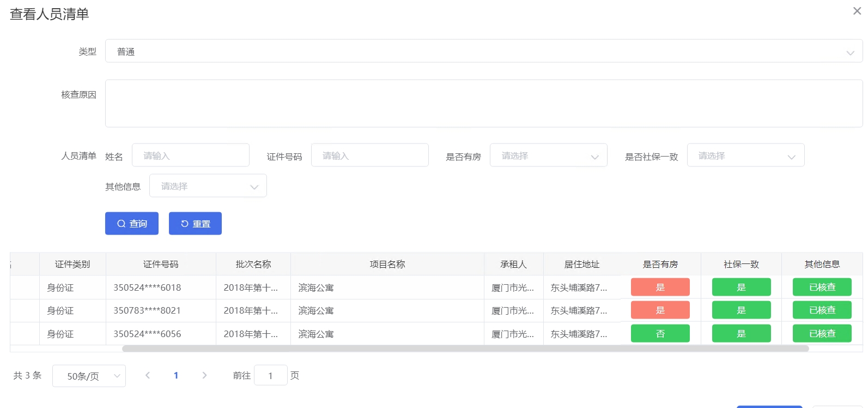Click the 其他信息 table column header
Image resolution: width=868 pixels, height=408 pixels.
[x=822, y=264]
